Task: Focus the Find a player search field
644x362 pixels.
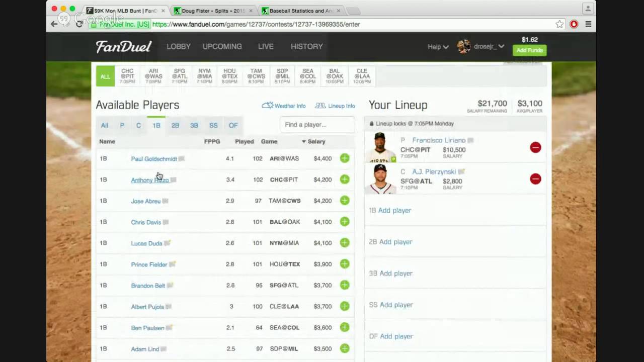Action: click(317, 125)
